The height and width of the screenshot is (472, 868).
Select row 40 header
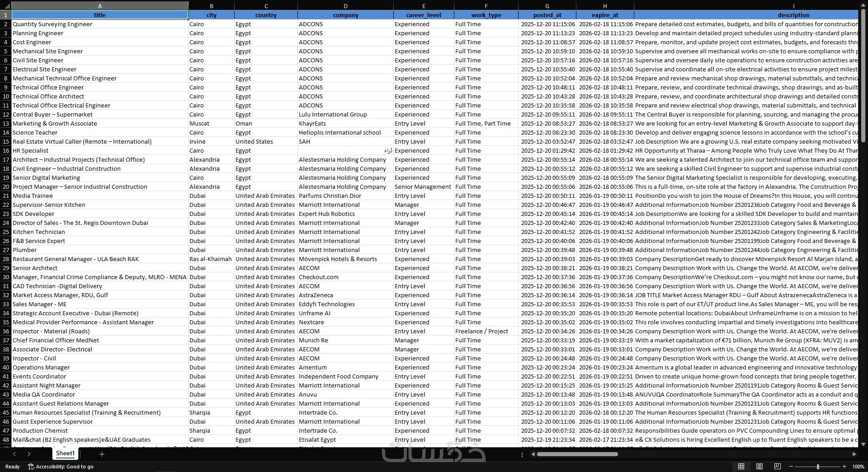point(6,367)
